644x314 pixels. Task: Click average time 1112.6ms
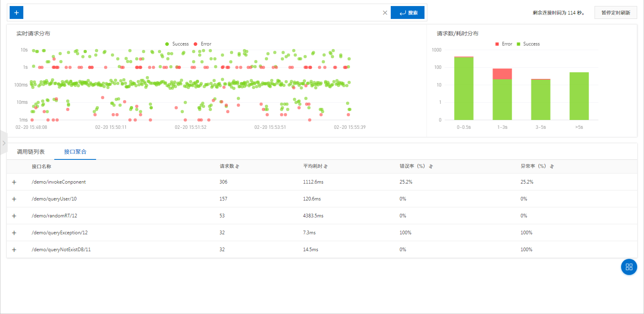[x=313, y=182]
